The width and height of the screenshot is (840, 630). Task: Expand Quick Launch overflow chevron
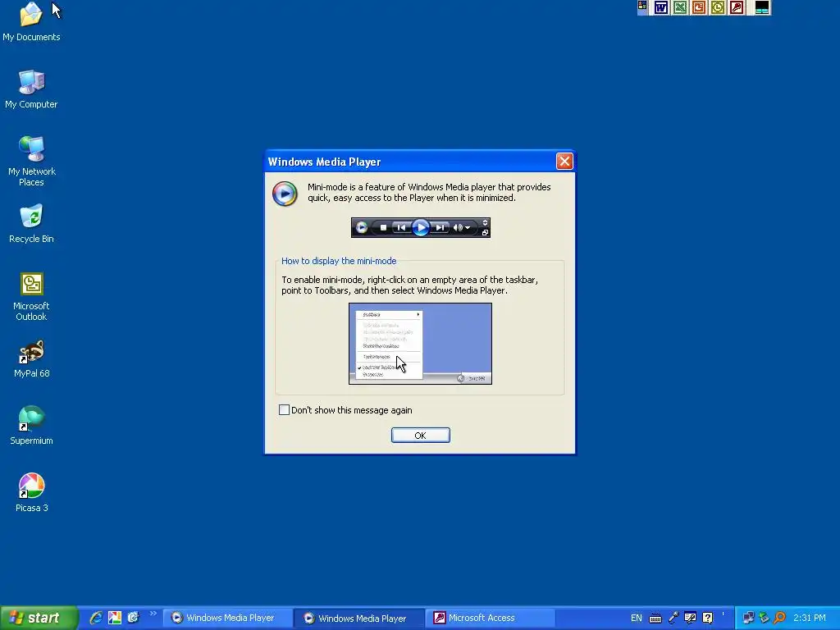[153, 614]
